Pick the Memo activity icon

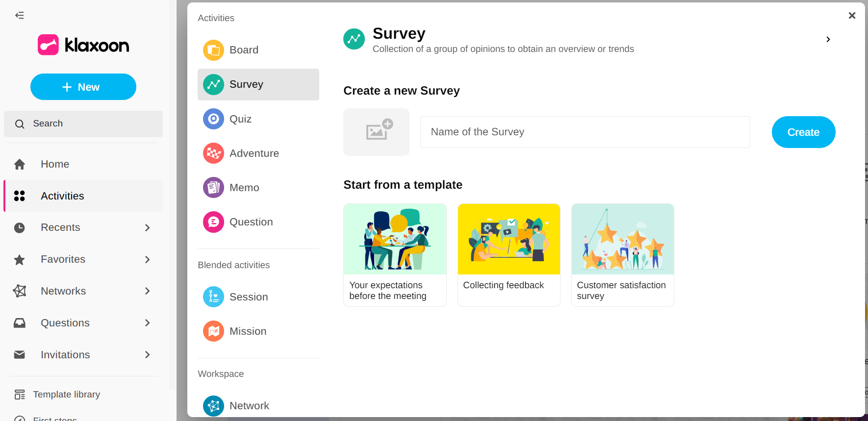point(213,188)
